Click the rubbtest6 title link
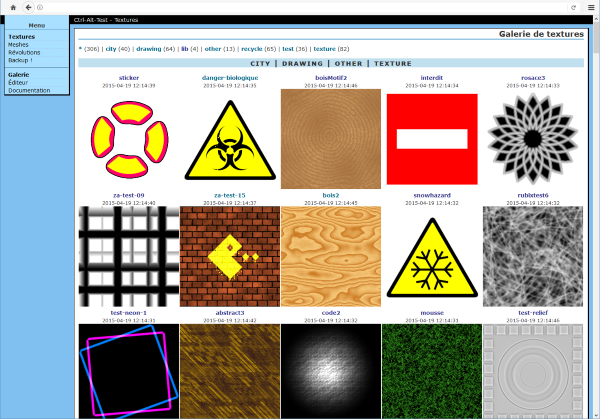The image size is (600, 419). pos(533,195)
